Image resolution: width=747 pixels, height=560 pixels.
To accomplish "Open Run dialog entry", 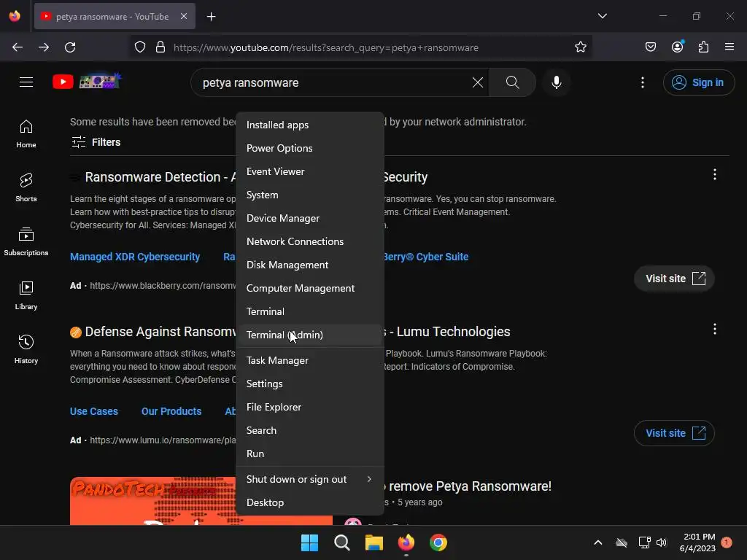I will (309, 454).
